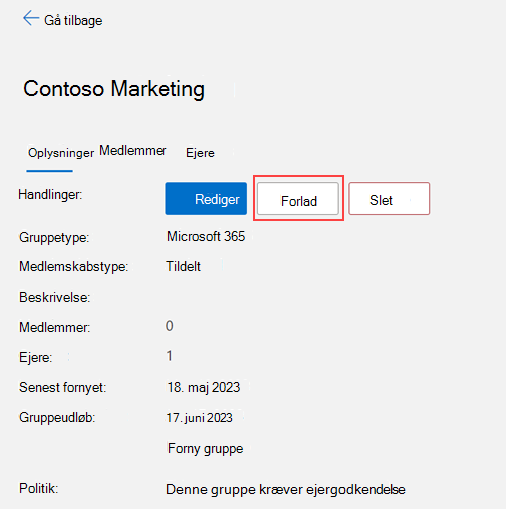Viewport: 506px width, 509px height.
Task: Leave the group with Forlad button
Action: [298, 199]
